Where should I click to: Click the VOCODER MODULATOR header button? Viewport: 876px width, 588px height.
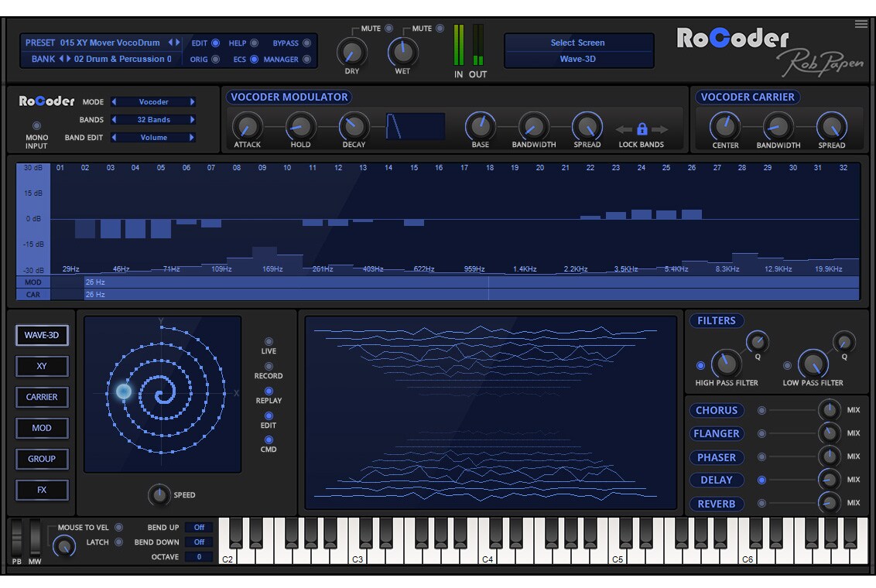289,97
